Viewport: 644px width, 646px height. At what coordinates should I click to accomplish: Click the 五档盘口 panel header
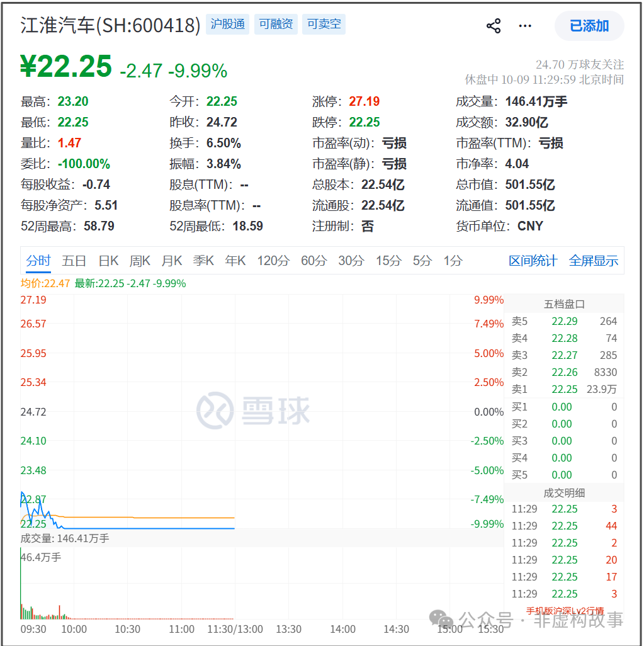[x=564, y=304]
